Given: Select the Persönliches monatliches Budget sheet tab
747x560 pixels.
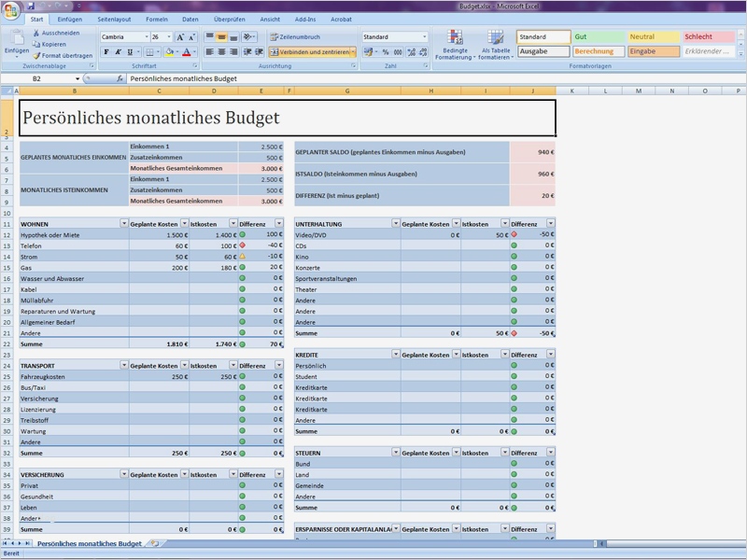Looking at the screenshot, I should [89, 543].
